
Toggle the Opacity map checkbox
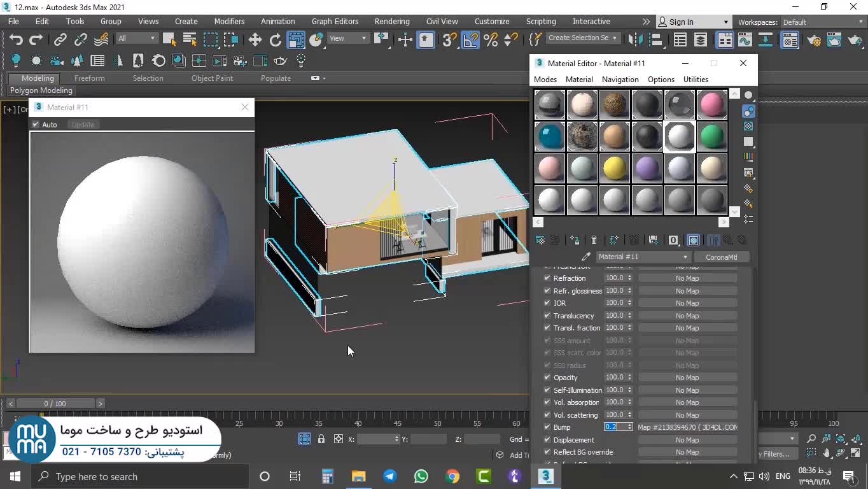coord(547,378)
